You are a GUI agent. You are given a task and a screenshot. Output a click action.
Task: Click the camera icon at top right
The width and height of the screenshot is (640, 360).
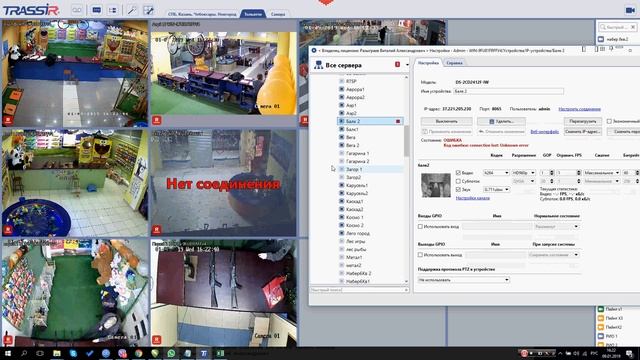point(630,10)
